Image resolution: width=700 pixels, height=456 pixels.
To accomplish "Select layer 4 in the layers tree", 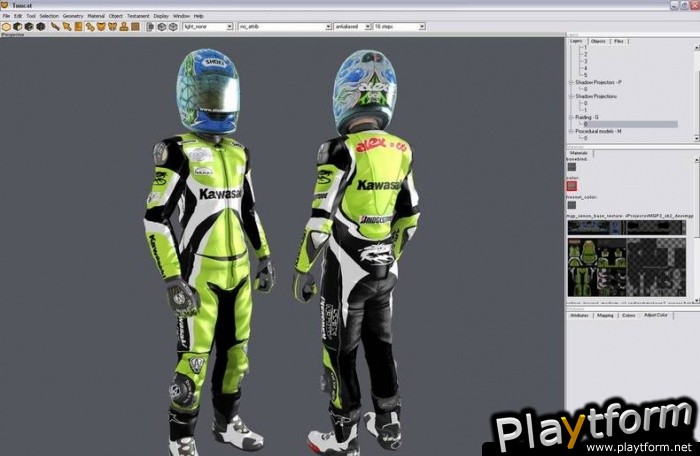I will tap(585, 68).
